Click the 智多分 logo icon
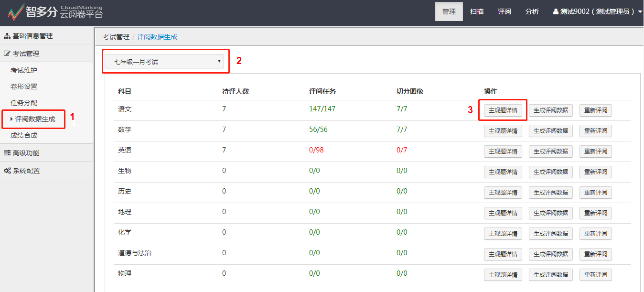This screenshot has height=292, width=644. [x=16, y=12]
